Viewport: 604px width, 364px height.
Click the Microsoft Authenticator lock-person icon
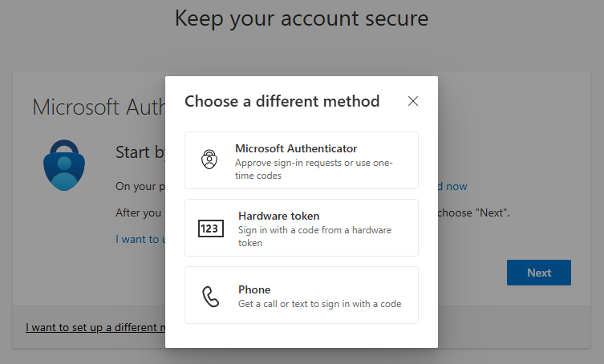pyautogui.click(x=209, y=160)
